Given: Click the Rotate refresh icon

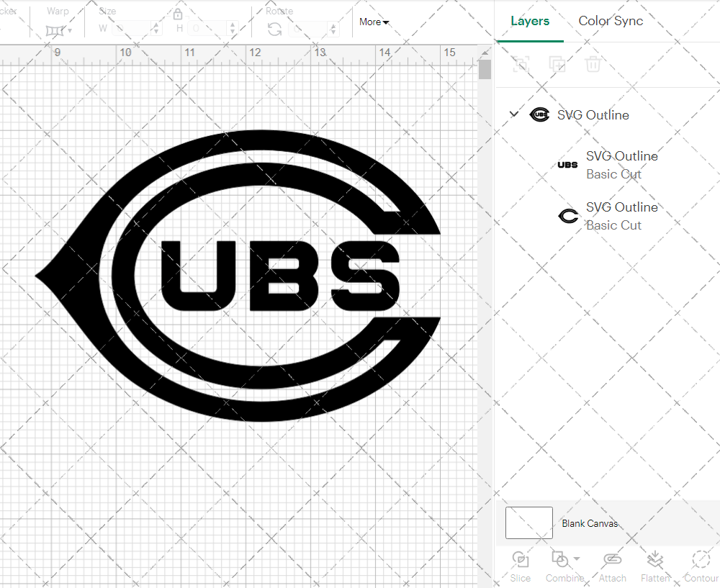Looking at the screenshot, I should (274, 29).
